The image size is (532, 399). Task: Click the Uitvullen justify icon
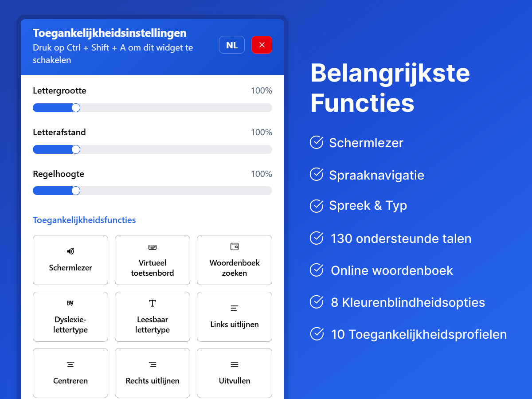235,364
